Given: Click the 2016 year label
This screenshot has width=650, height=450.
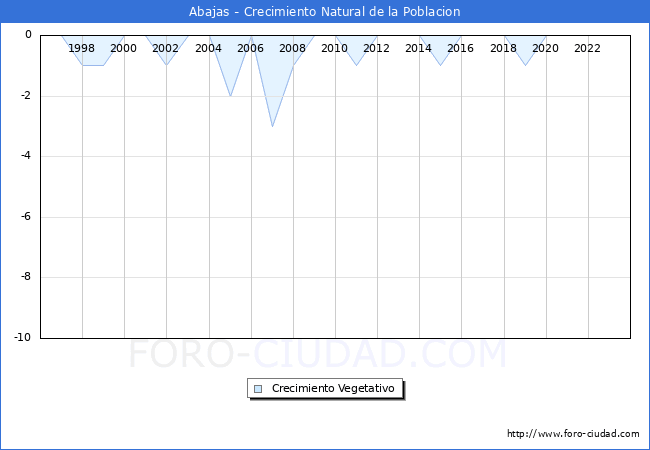Looking at the screenshot, I should tap(461, 48).
